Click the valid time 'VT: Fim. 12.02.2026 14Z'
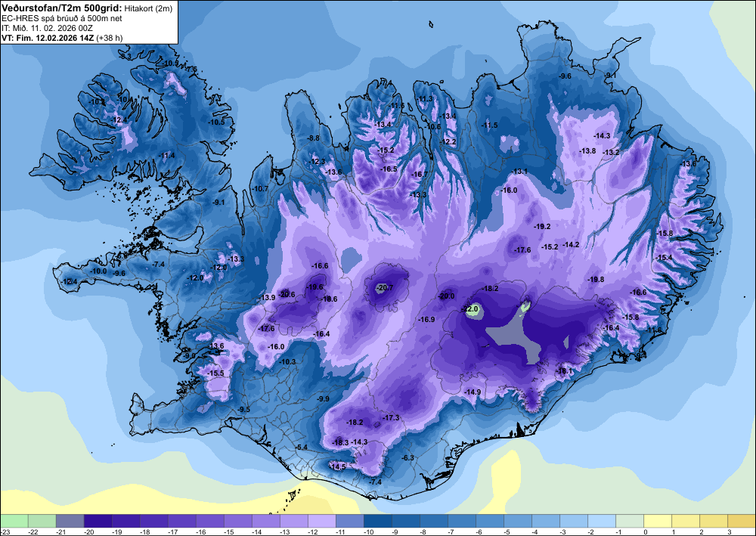 [48, 38]
